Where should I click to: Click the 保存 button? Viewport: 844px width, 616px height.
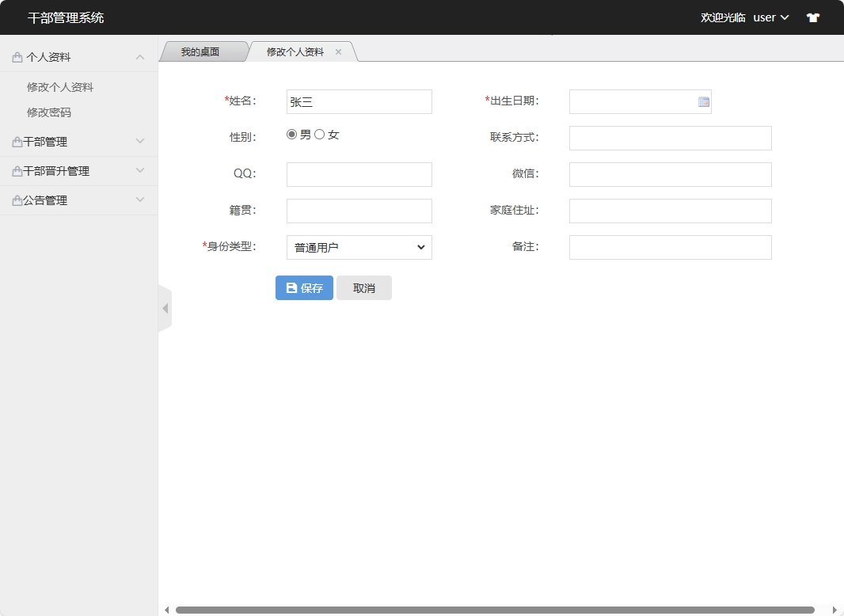(304, 288)
